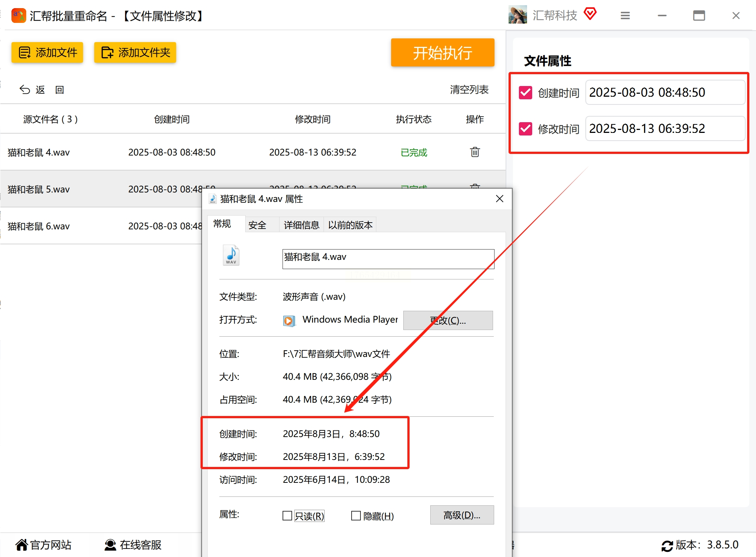Open 官方网站 home icon link
Viewport: 756px width, 557px height.
[x=22, y=545]
